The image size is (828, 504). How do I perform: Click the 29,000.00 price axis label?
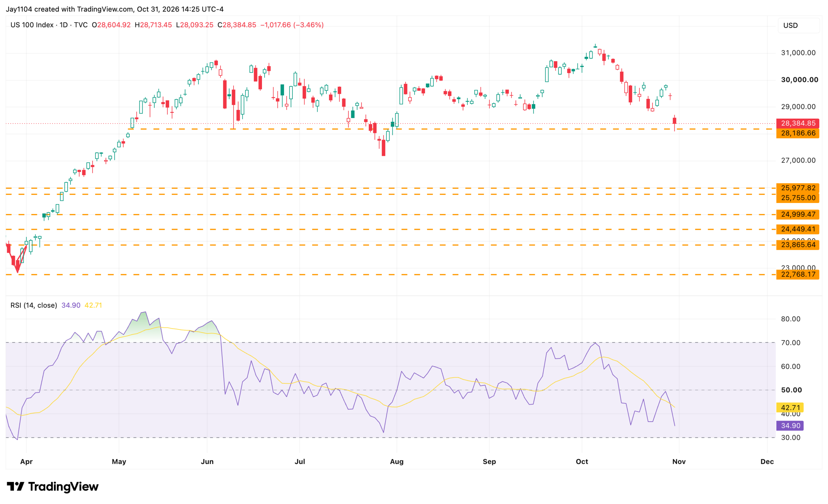pyautogui.click(x=798, y=106)
